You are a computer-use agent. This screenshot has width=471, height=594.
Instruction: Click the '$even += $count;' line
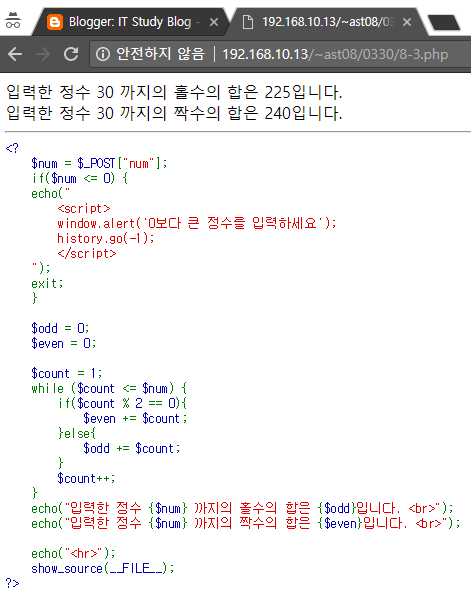pyautogui.click(x=135, y=418)
